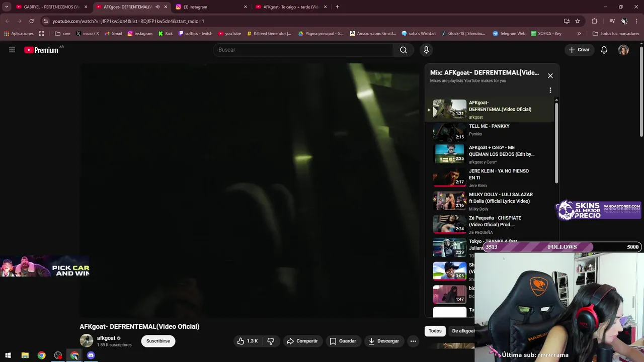Start voice search with the microphone
This screenshot has width=644, height=362.
[426, 50]
